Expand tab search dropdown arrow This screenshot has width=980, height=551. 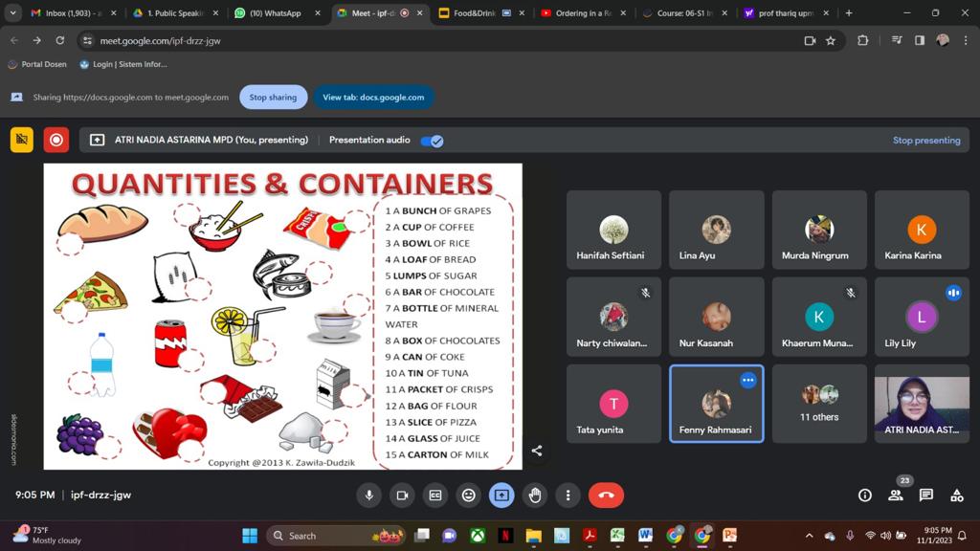tap(12, 13)
